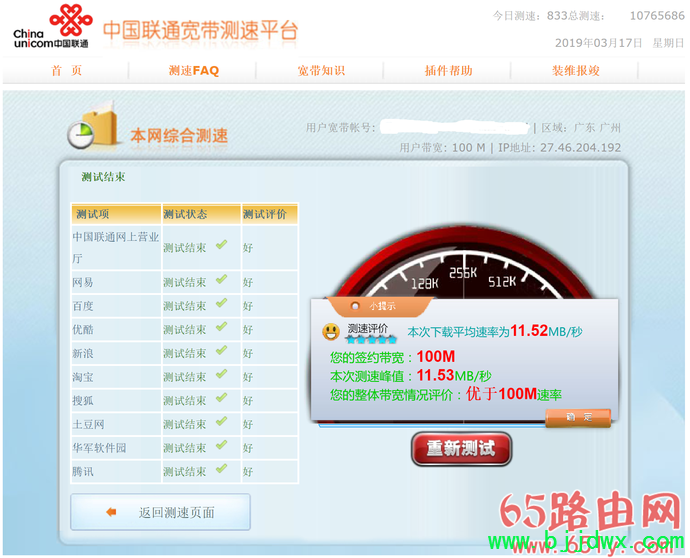Select the 中国联通网上营业厅 test item
The image size is (690, 558).
(x=116, y=248)
